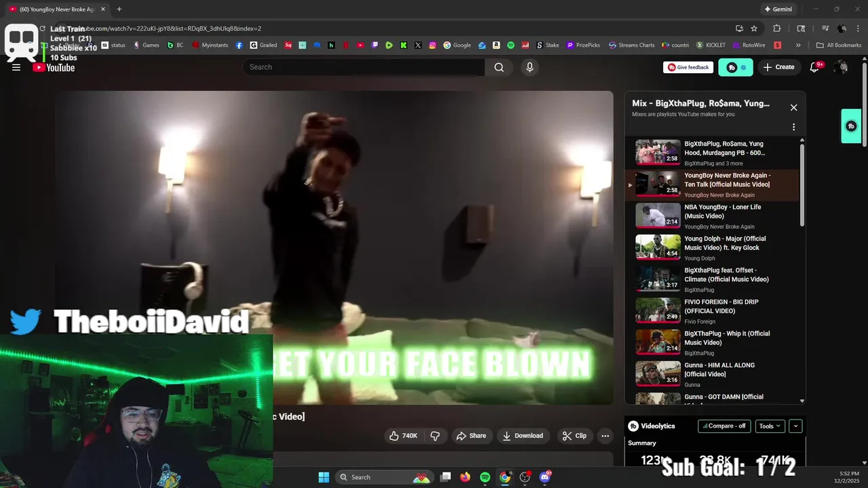
Task: Play Young Dolph - Major ft. Key Glock
Action: (713, 248)
